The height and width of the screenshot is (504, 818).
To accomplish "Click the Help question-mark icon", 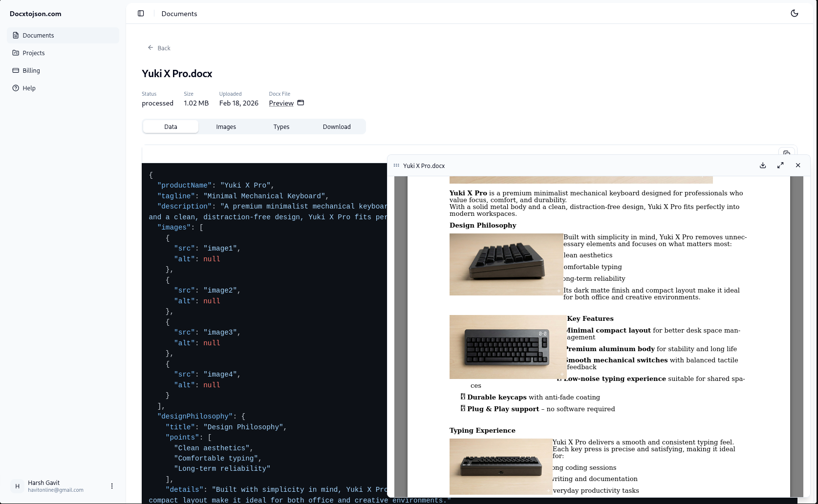I will pyautogui.click(x=16, y=88).
